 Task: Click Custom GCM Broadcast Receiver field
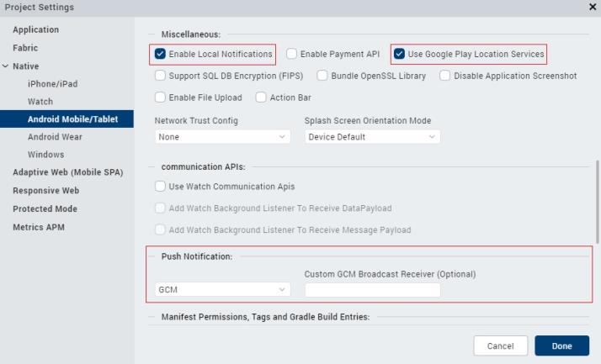pyautogui.click(x=372, y=290)
